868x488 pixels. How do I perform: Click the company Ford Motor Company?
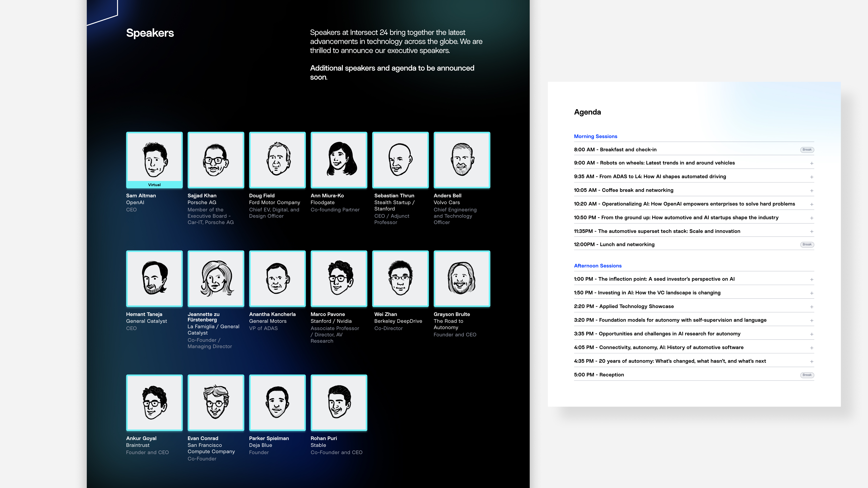(x=274, y=202)
